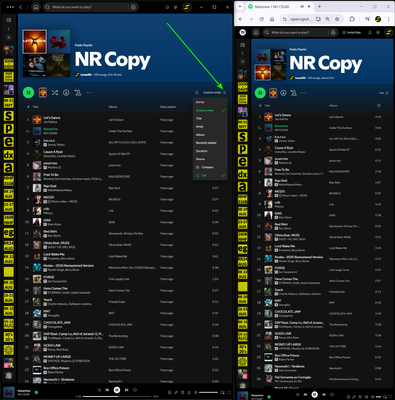The width and height of the screenshot is (395, 400).
Task: Sort by Recently added in sort menu
Action: 210,143
